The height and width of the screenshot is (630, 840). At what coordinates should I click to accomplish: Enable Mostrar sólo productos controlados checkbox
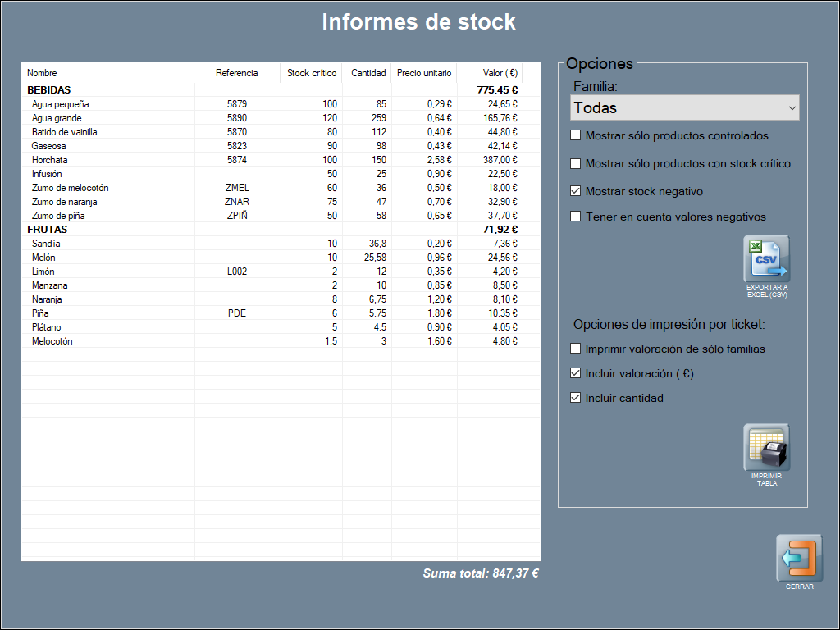[576, 135]
